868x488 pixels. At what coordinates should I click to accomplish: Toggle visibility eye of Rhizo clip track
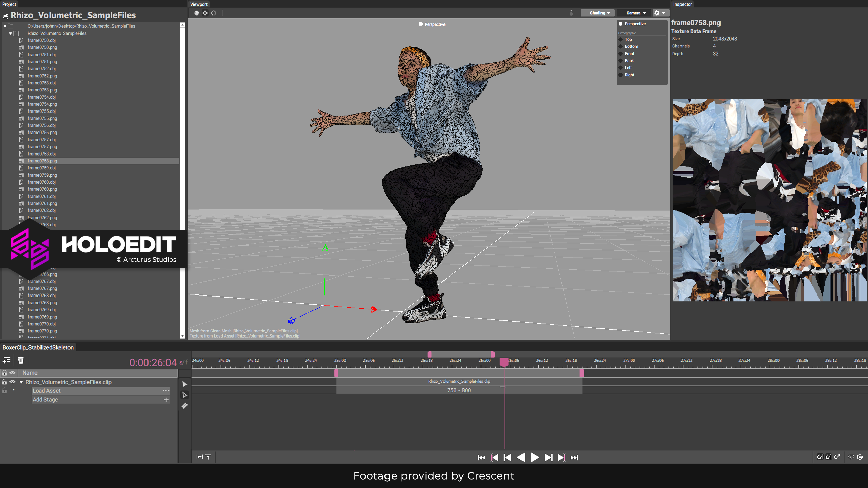(x=13, y=382)
